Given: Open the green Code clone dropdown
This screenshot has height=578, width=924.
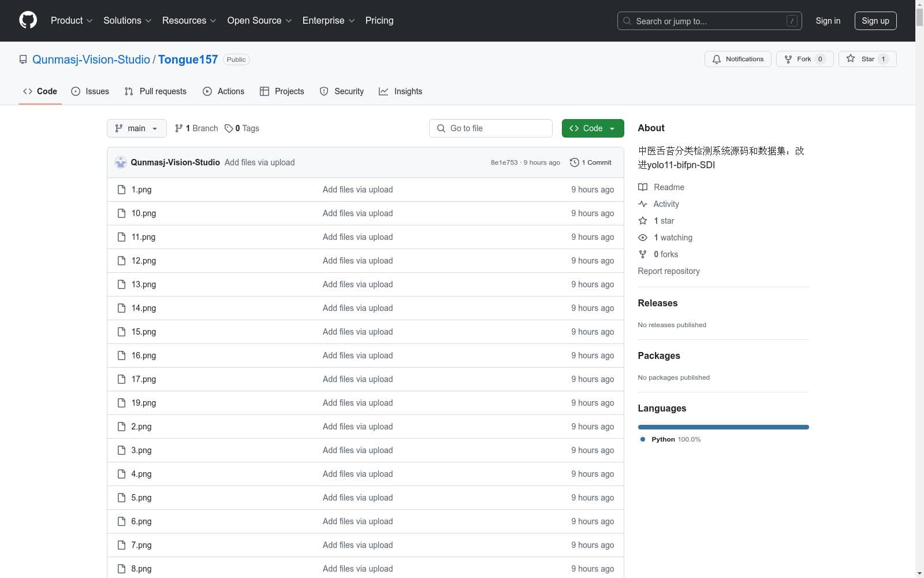Looking at the screenshot, I should 593,128.
